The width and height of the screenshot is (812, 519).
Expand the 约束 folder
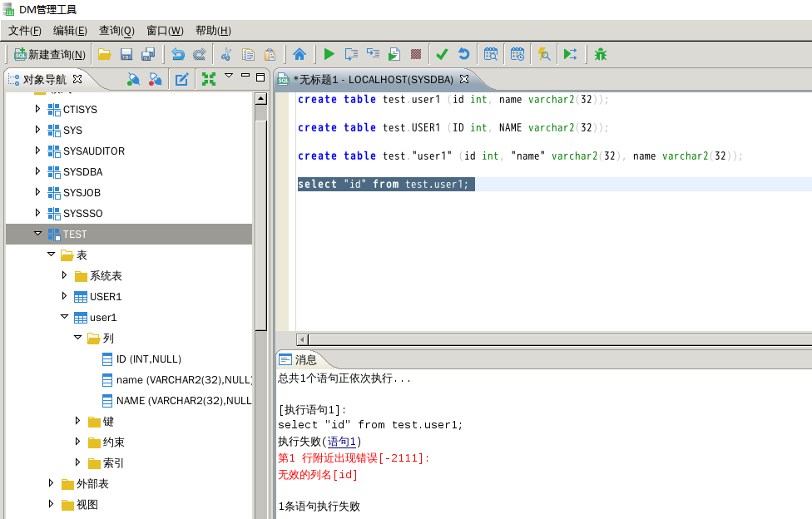[x=77, y=442]
